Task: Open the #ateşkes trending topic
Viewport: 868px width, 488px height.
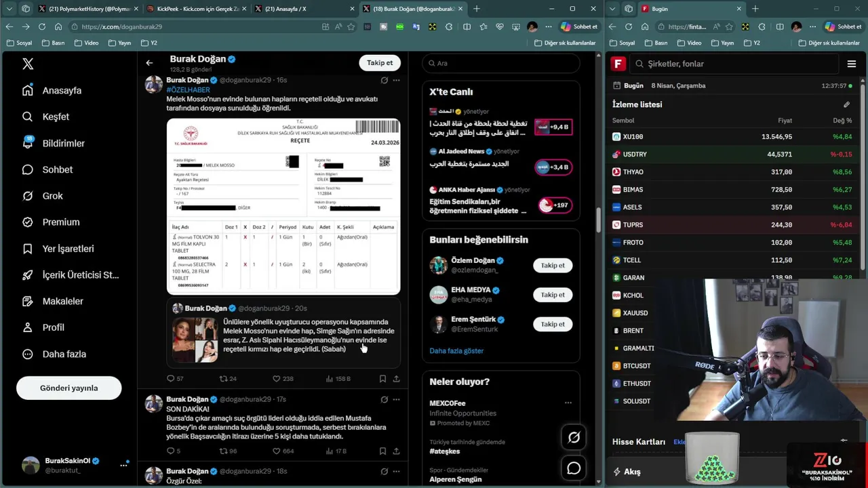Action: (x=445, y=451)
